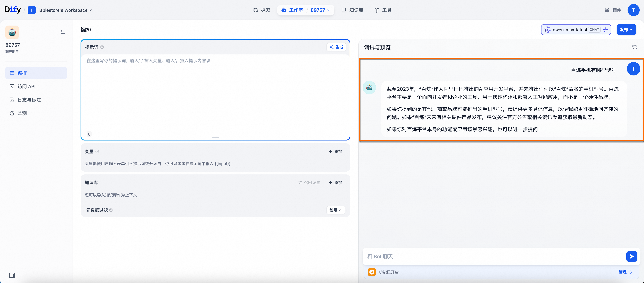Click the user avatar in top bar
Image resolution: width=644 pixels, height=283 pixels.
[633, 10]
